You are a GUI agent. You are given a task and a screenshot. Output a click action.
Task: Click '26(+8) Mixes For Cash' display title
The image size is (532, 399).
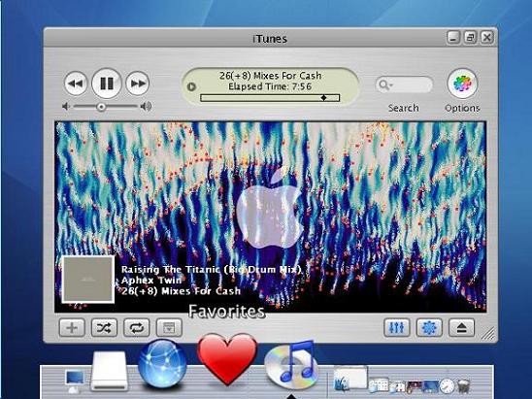pos(270,76)
